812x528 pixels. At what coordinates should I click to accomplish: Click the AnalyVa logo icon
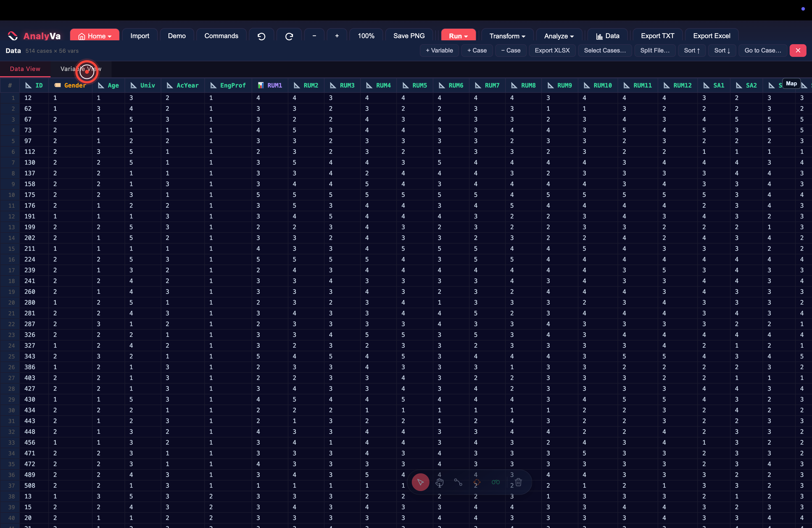pyautogui.click(x=13, y=36)
